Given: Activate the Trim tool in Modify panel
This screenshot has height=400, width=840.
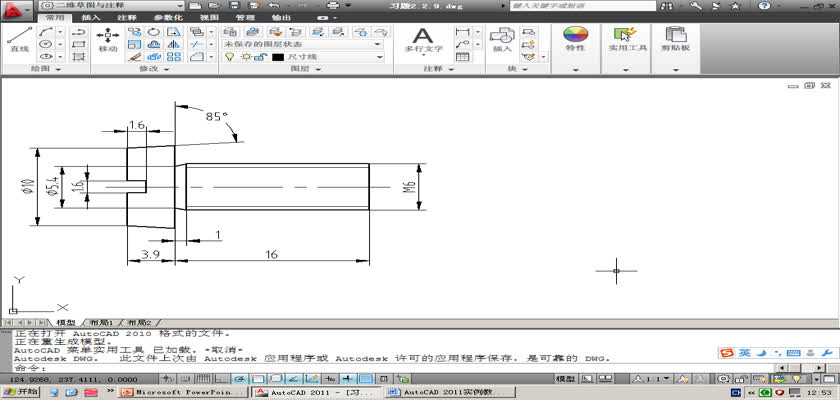Looking at the screenshot, I should pos(197,44).
